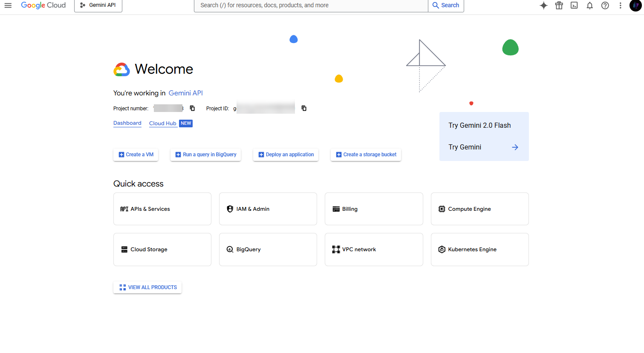The image size is (644, 353).
Task: Click the Billing credit card icon
Action: [336, 209]
